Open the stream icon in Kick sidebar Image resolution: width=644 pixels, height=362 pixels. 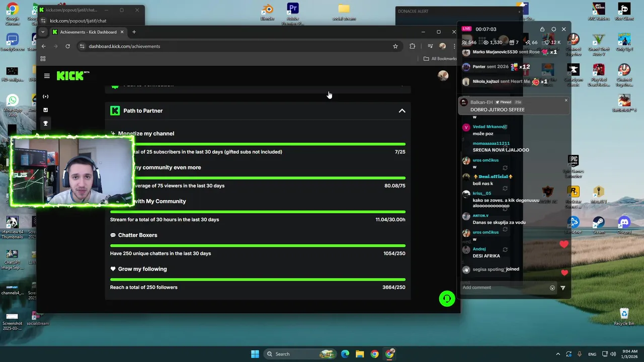pyautogui.click(x=46, y=97)
